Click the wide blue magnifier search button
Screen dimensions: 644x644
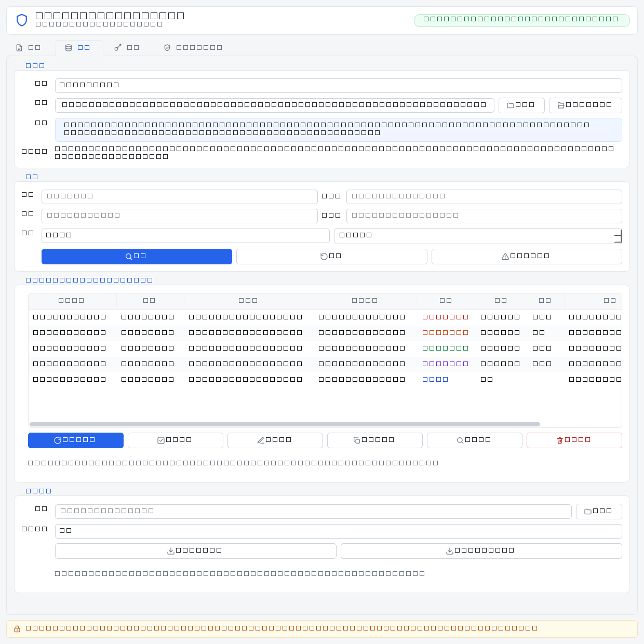[137, 257]
